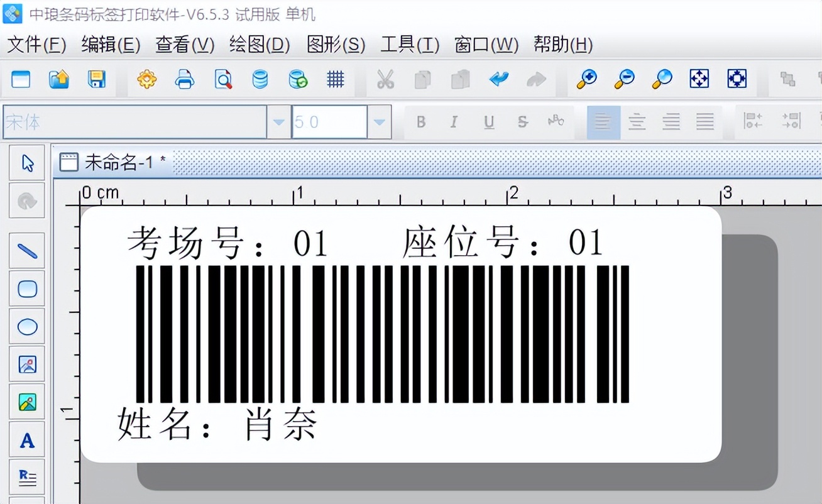Set text alignment to right
This screenshot has height=504, width=822.
click(671, 122)
